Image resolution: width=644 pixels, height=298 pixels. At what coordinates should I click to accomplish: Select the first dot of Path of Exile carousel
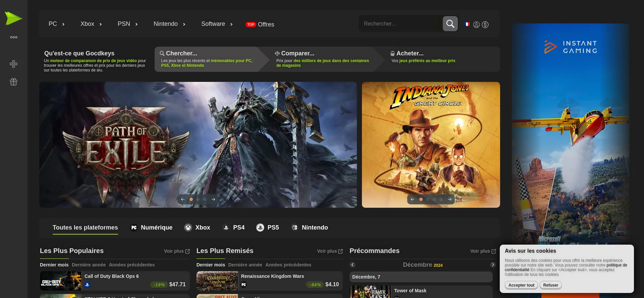[191, 199]
